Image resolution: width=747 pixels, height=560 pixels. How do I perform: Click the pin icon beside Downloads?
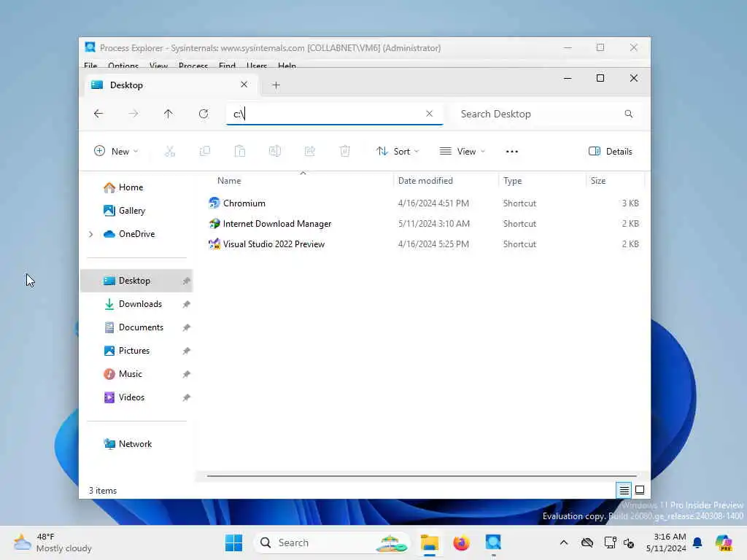(x=186, y=304)
